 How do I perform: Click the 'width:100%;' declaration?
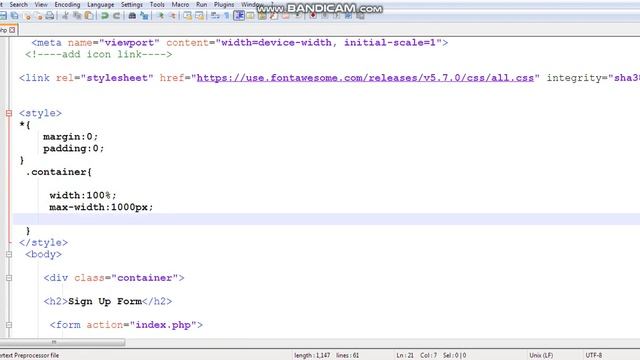pos(83,196)
